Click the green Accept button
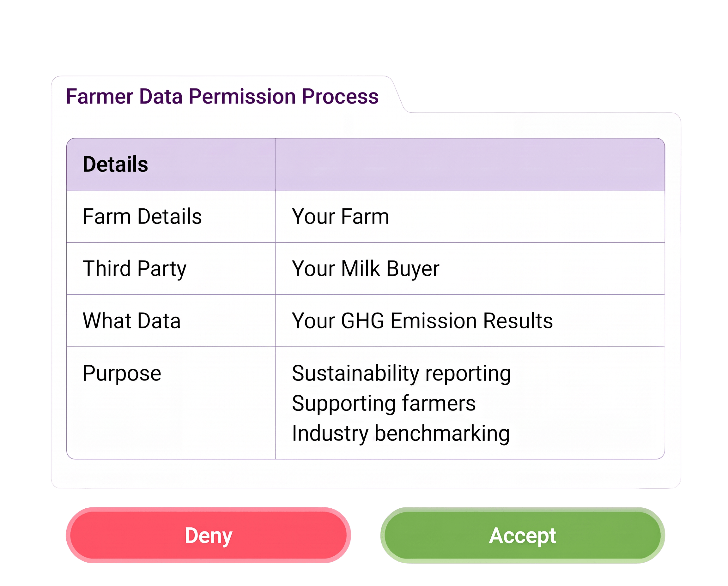Screen dimensions: 728x586 (x=522, y=535)
